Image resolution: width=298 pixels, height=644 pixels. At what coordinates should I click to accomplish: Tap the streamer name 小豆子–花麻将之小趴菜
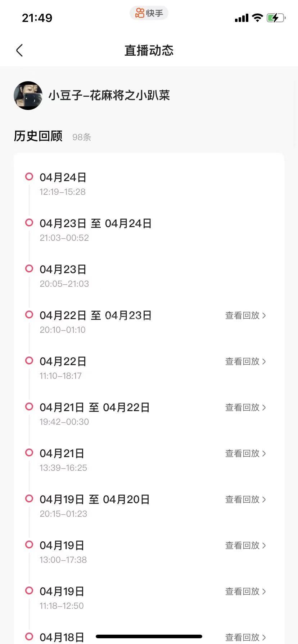point(109,96)
